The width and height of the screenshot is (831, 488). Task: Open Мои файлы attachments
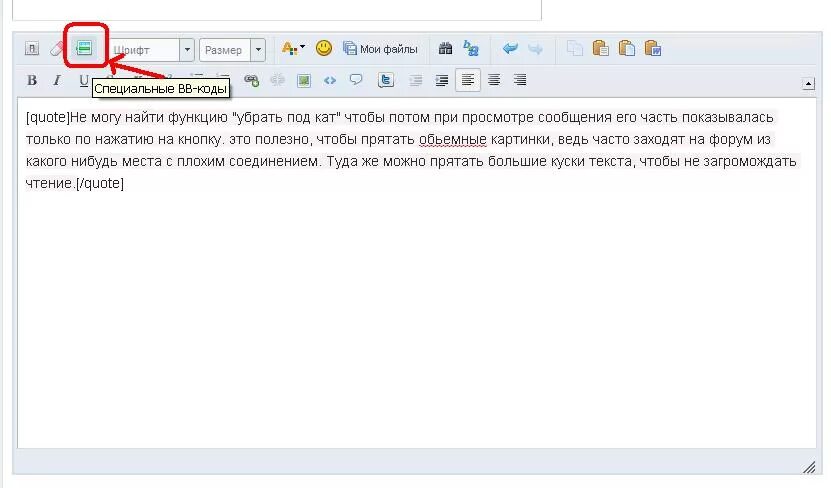pyautogui.click(x=380, y=49)
